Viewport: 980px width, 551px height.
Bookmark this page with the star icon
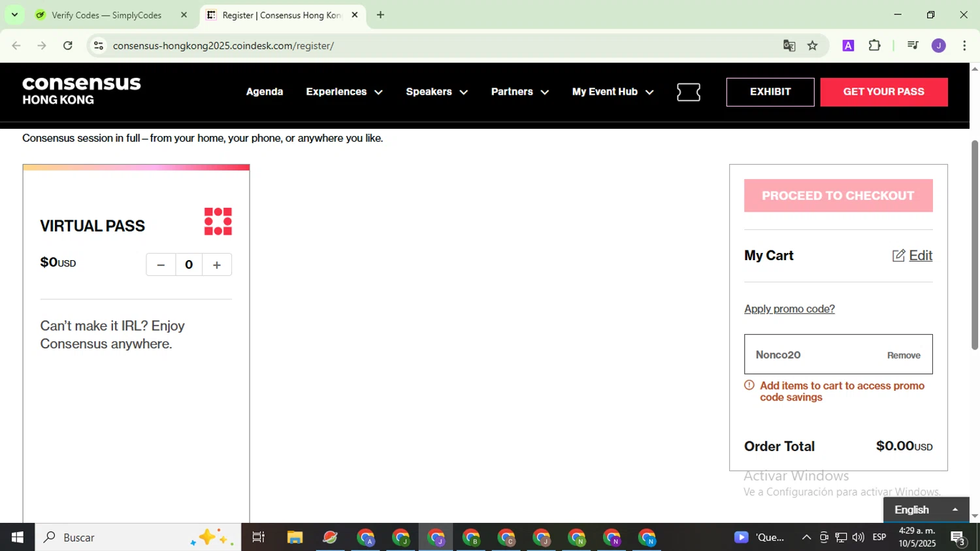tap(813, 46)
